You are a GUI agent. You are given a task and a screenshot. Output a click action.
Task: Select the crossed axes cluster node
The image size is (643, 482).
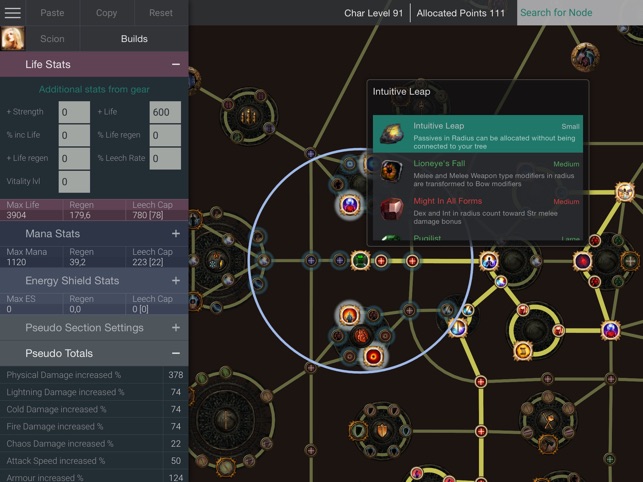click(549, 420)
